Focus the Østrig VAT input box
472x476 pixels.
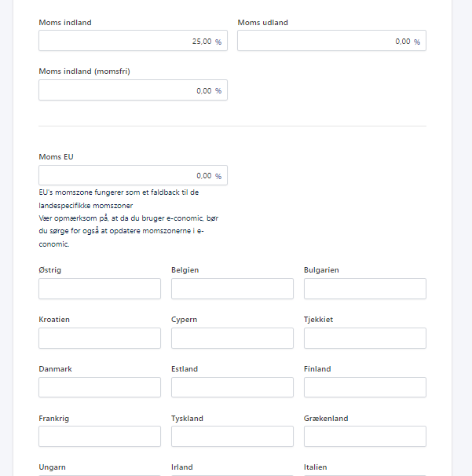100,289
